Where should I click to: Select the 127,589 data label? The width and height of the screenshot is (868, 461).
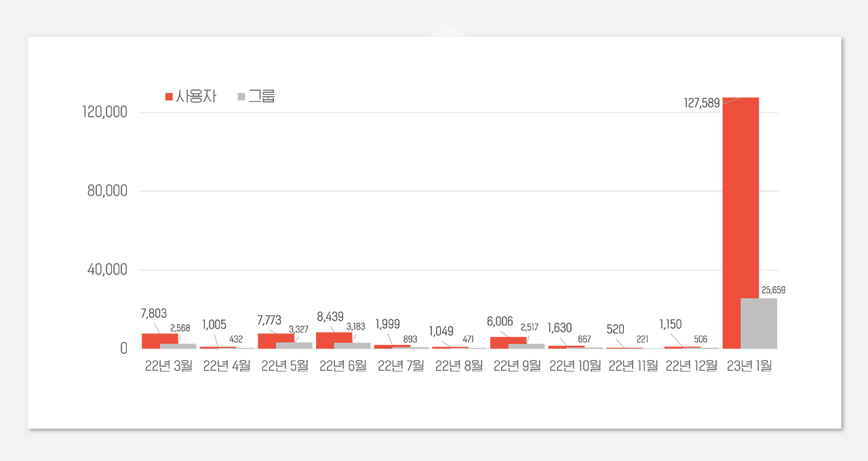(702, 104)
